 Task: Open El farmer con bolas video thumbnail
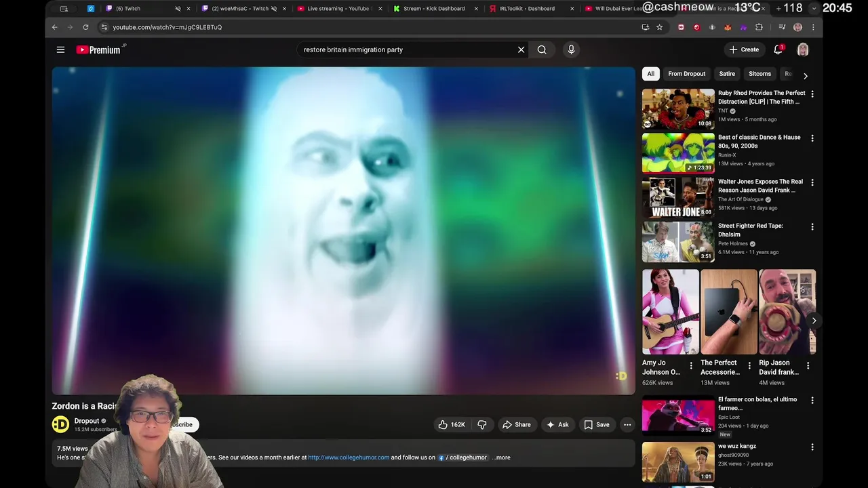(678, 415)
